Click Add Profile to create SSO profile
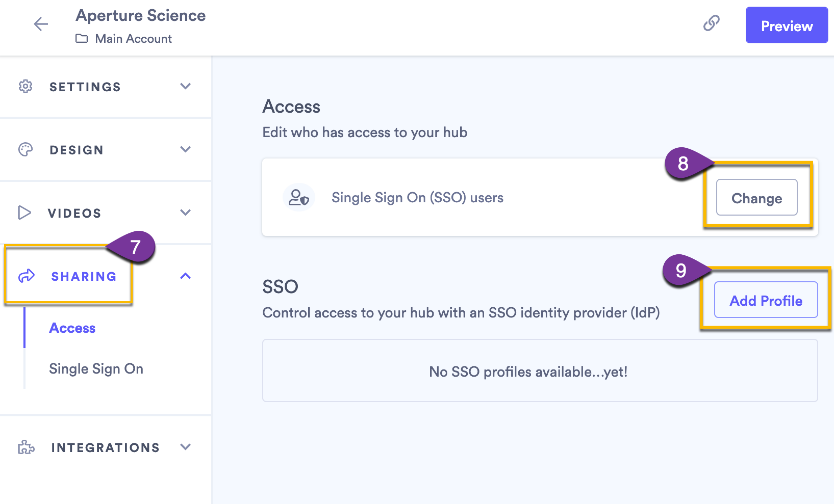Screen dimensions: 834x504 766,300
